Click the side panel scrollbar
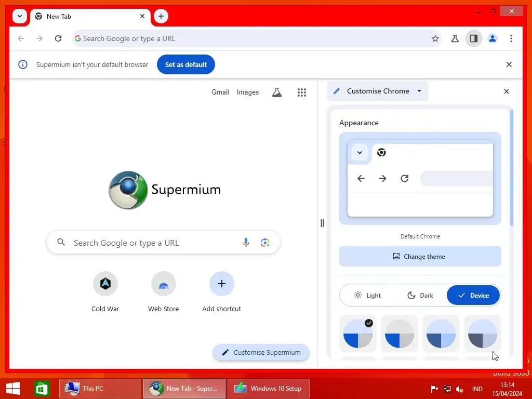 click(x=512, y=168)
